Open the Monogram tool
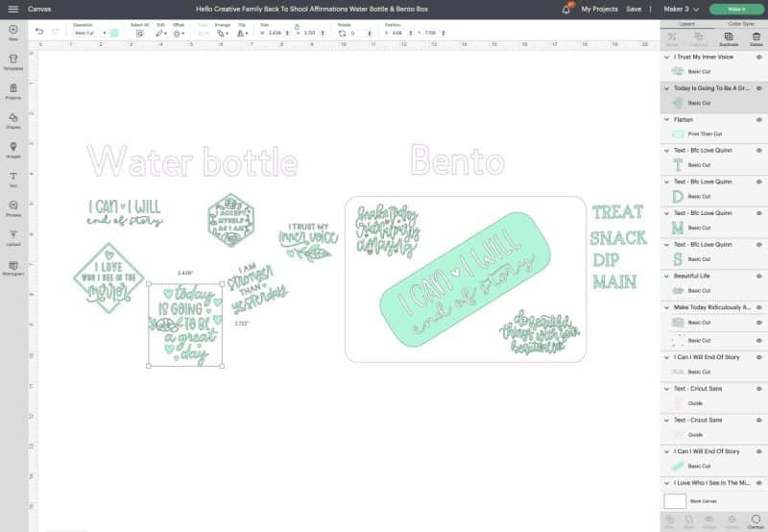 point(13,268)
